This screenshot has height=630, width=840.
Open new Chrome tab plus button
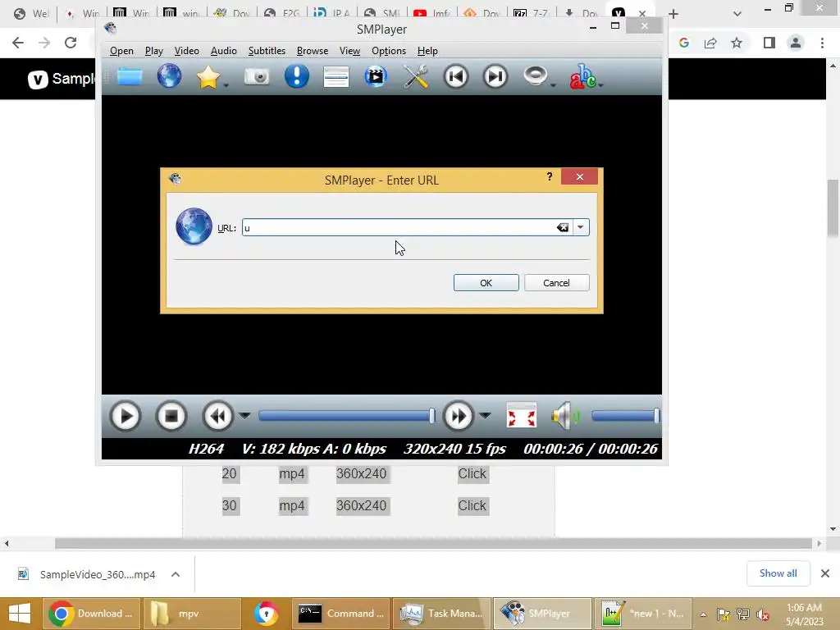point(673,14)
